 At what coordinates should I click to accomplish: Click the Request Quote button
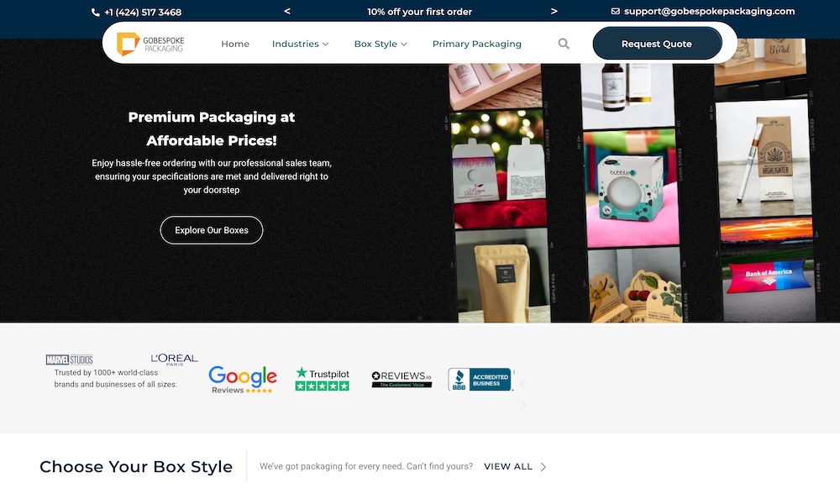[x=657, y=44]
